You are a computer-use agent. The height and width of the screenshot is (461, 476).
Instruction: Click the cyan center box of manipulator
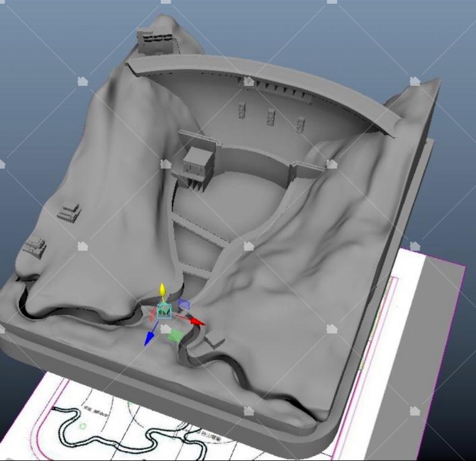point(164,311)
